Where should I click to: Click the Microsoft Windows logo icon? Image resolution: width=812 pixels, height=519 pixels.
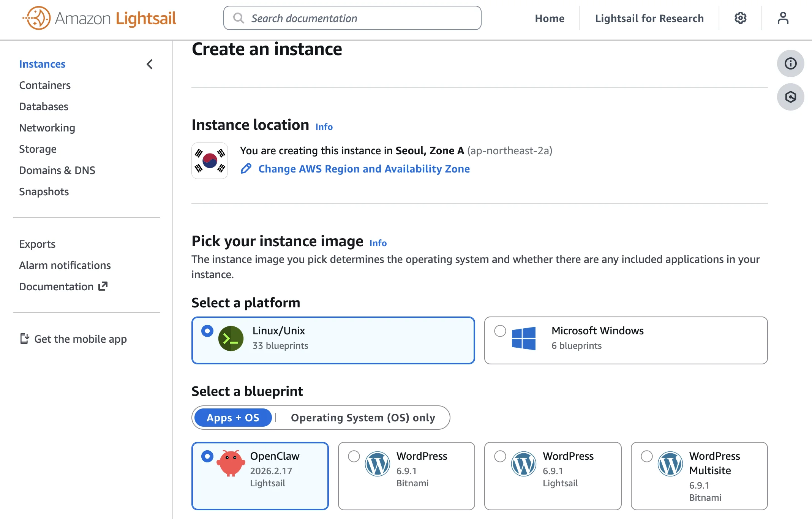click(524, 338)
